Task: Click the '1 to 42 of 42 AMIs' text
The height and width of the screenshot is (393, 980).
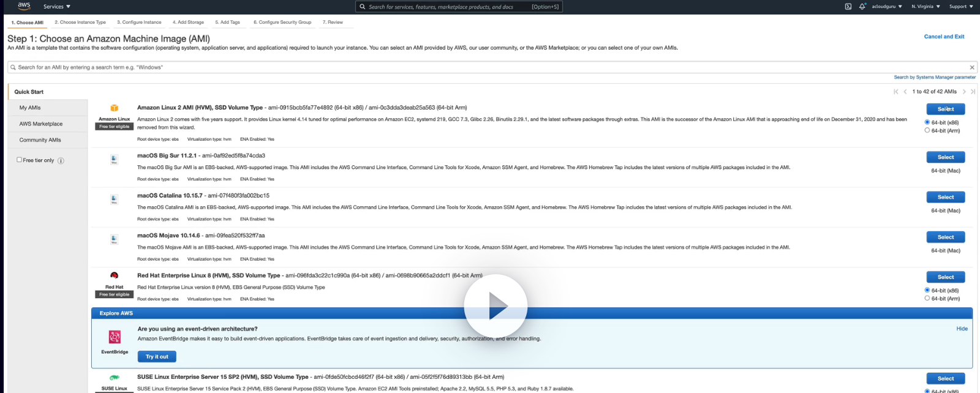Action: 934,92
